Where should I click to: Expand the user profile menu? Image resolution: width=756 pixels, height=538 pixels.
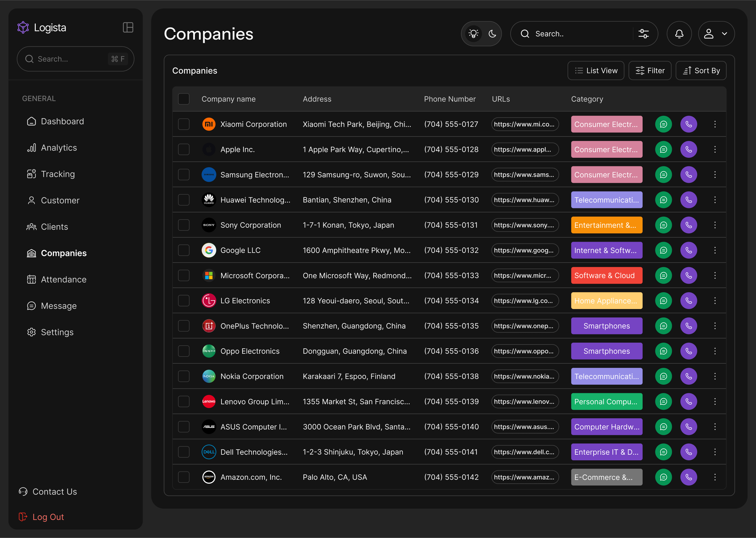point(716,34)
